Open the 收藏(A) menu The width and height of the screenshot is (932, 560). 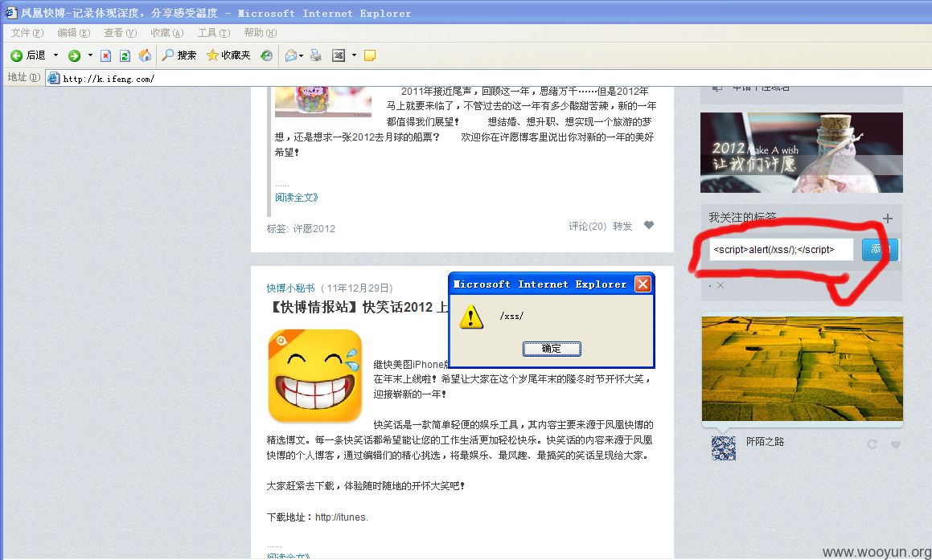[x=167, y=33]
